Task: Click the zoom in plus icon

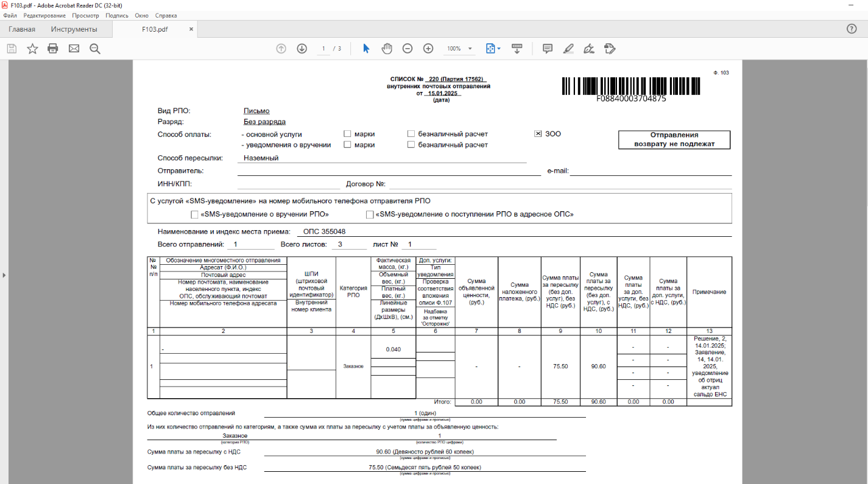Action: [428, 49]
